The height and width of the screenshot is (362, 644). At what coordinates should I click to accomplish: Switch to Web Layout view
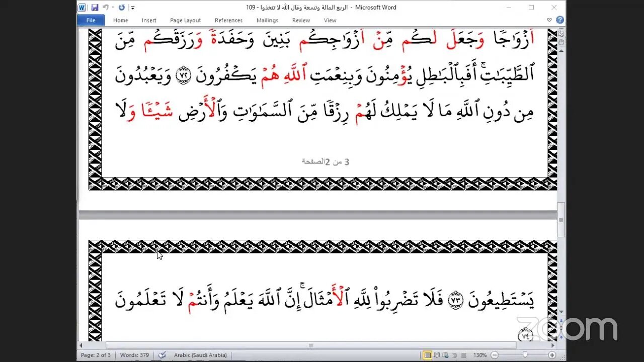pyautogui.click(x=445, y=355)
